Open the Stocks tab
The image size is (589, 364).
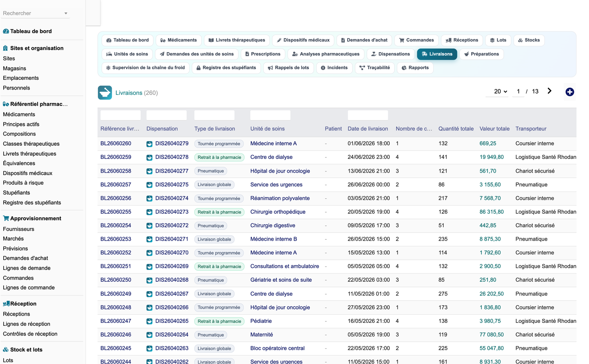(x=529, y=40)
